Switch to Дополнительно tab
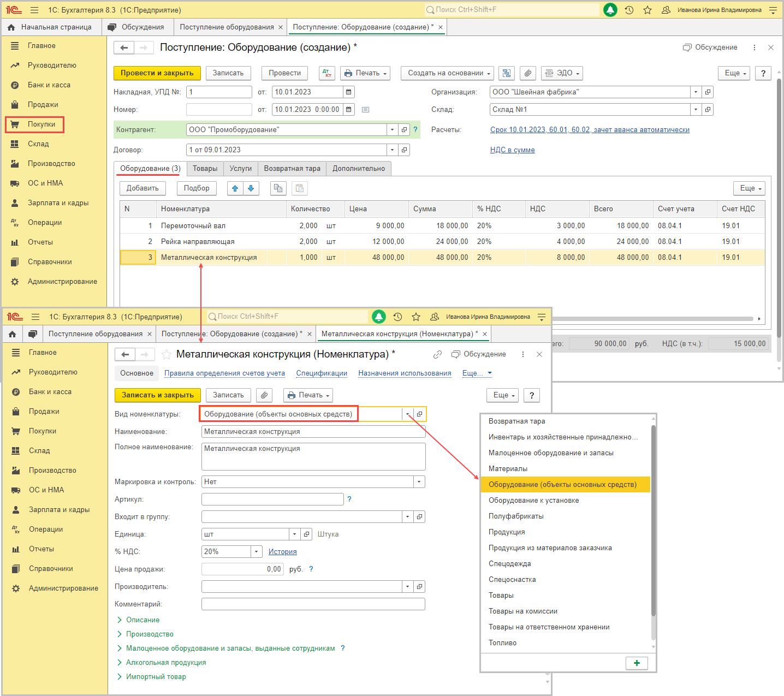784x696 pixels. (359, 169)
